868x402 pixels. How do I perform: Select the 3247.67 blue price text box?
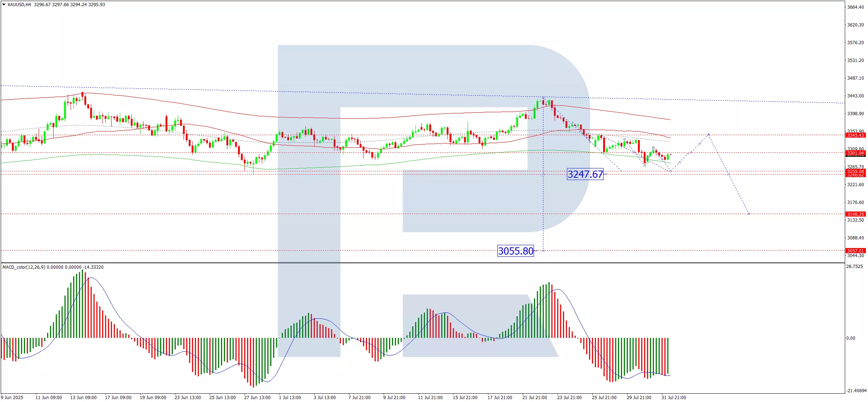pyautogui.click(x=585, y=174)
